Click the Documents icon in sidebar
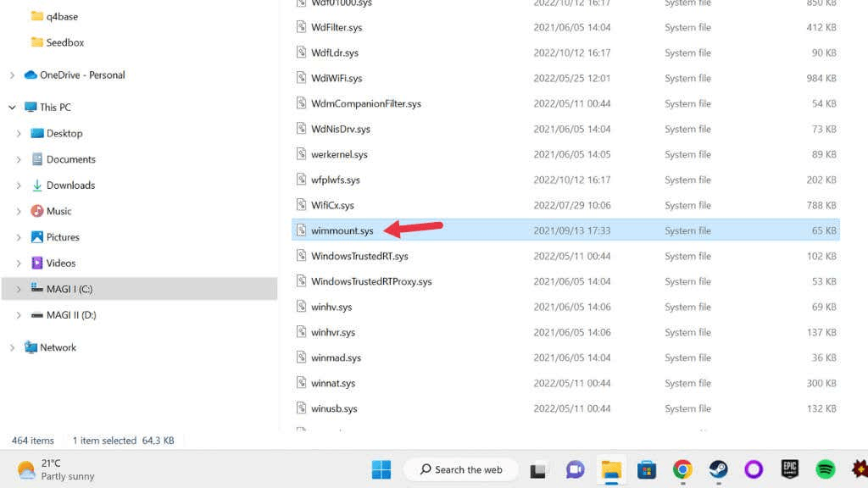 [37, 159]
